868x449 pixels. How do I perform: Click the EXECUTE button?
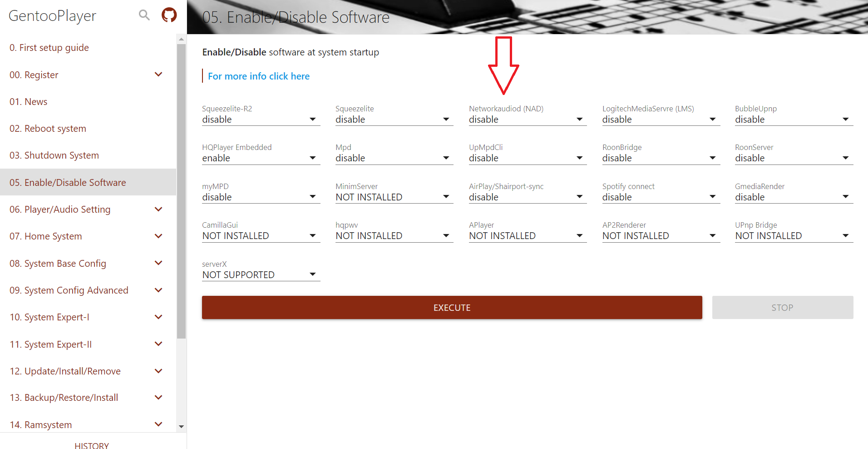[x=452, y=308]
